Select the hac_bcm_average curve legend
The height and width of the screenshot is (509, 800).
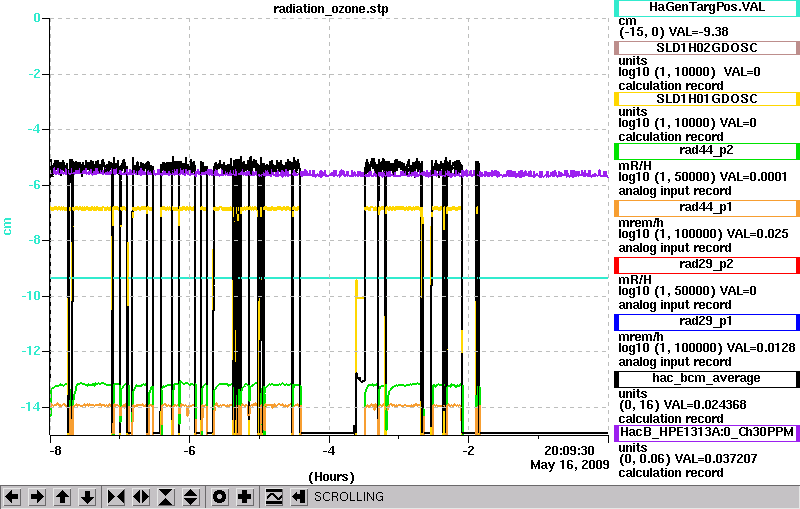pyautogui.click(x=707, y=379)
